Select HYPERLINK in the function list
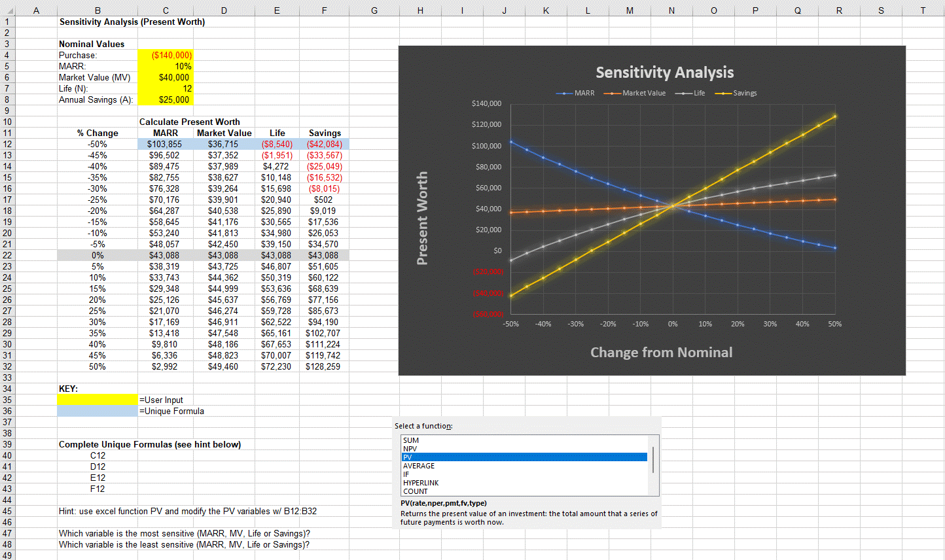This screenshot has width=945, height=560. click(x=421, y=483)
